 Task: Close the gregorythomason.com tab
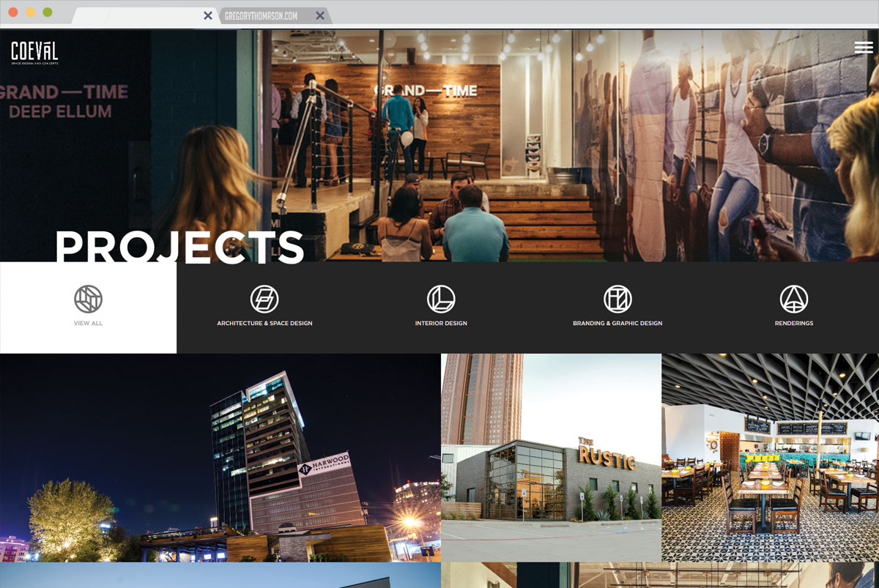319,15
